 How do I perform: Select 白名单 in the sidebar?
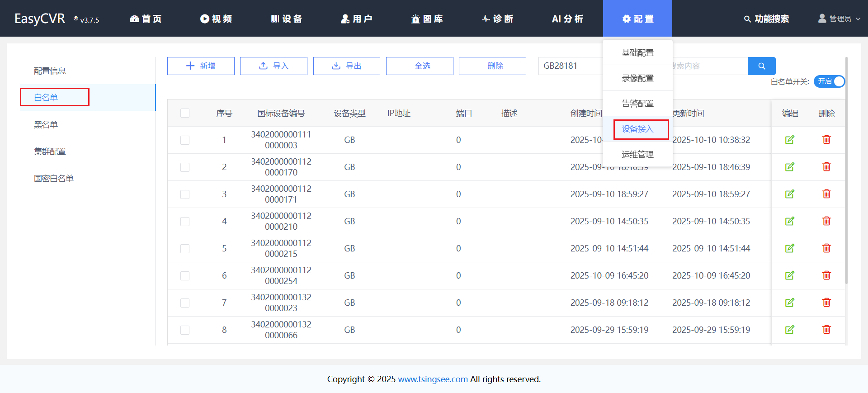(46, 97)
